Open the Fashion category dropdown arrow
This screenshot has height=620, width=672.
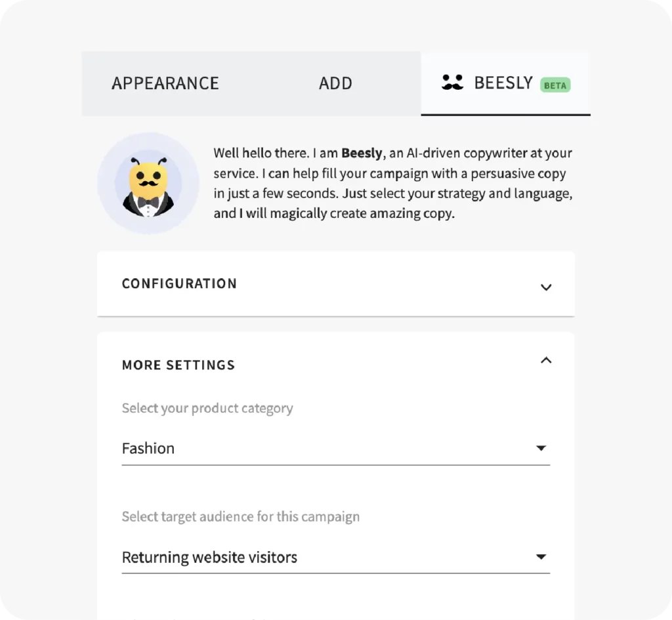[x=541, y=447]
